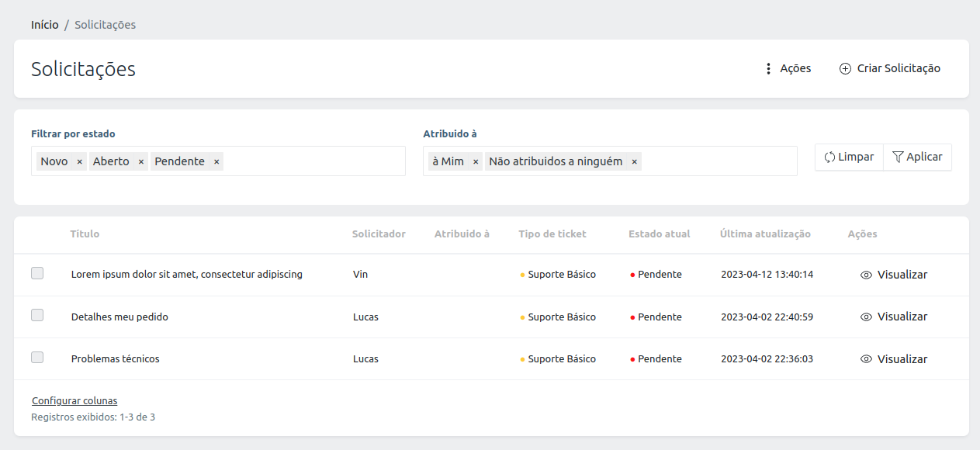Screen dimensions: 980x450
Task: Select the Lorem ipsum ticket checkbox
Action: coord(37,273)
